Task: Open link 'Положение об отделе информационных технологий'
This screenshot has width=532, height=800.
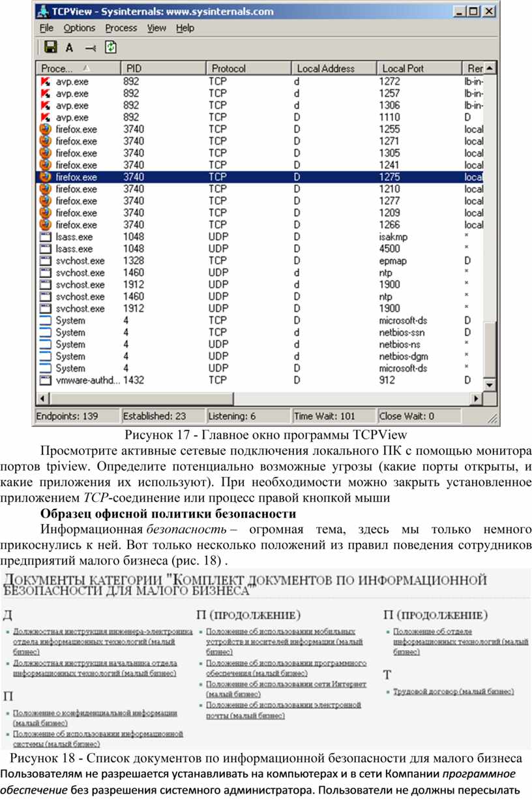Action: click(x=461, y=641)
